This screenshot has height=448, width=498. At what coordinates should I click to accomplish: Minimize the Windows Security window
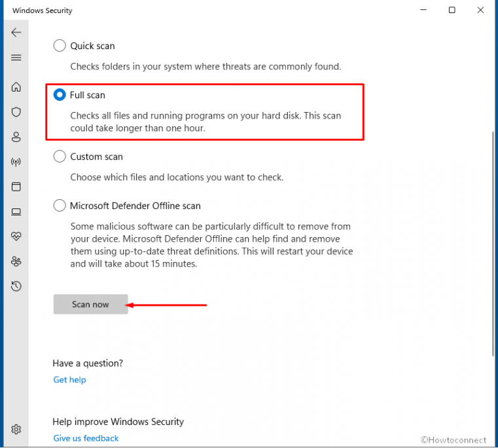[x=423, y=10]
